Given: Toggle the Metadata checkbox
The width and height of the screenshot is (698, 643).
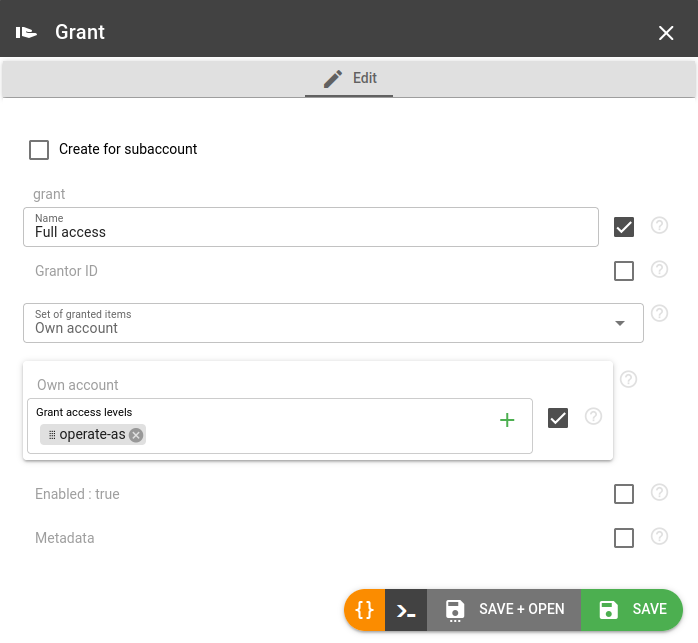Looking at the screenshot, I should point(624,538).
